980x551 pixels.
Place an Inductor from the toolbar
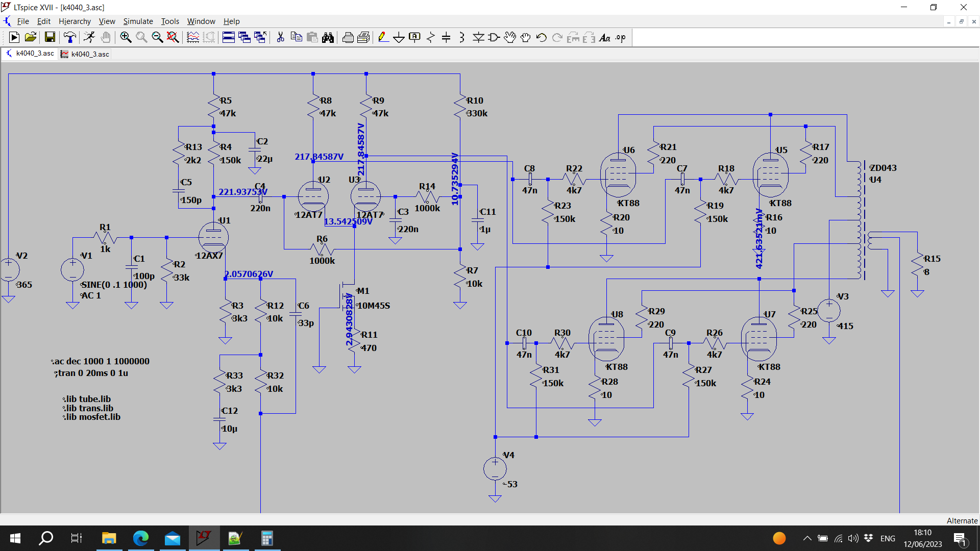[x=462, y=37]
